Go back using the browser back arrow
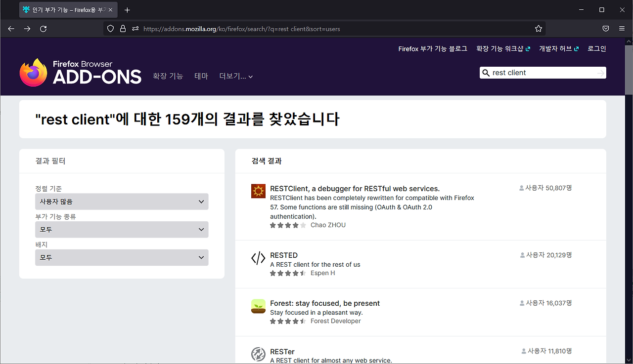Viewport: 633px width, 364px height. point(11,29)
